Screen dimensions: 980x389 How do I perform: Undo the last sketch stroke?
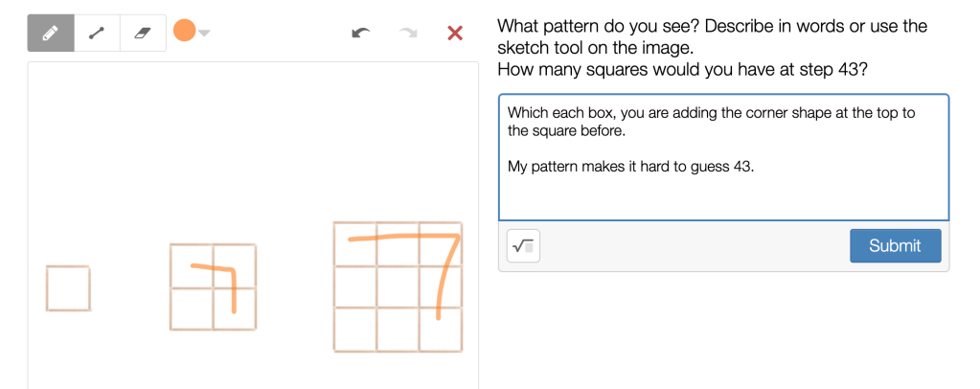pos(360,34)
